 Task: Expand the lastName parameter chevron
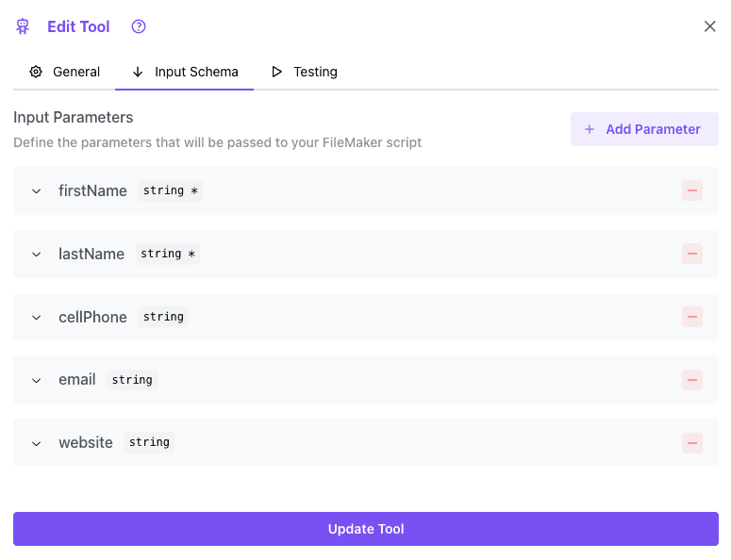[37, 255]
